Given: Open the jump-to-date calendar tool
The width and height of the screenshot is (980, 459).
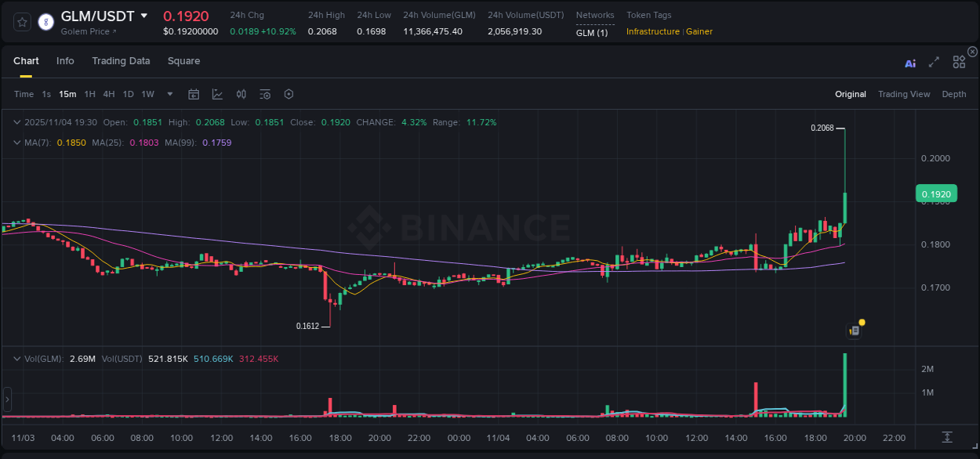Looking at the screenshot, I should tap(194, 94).
